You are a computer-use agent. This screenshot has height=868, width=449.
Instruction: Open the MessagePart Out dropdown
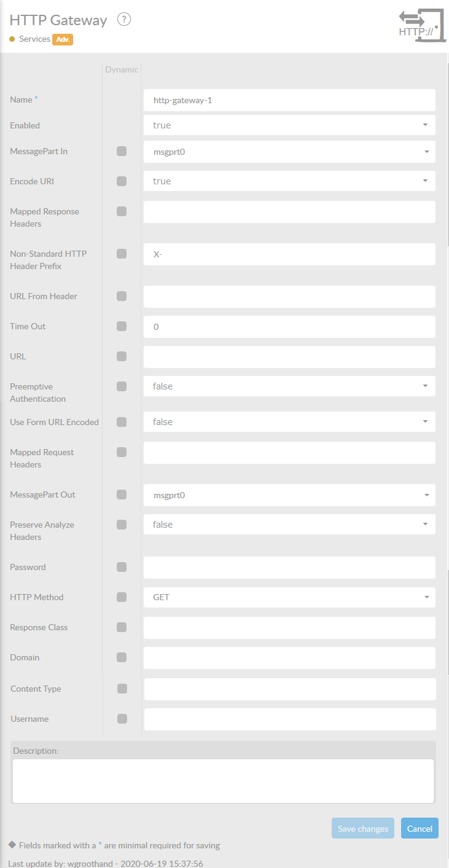tap(289, 495)
